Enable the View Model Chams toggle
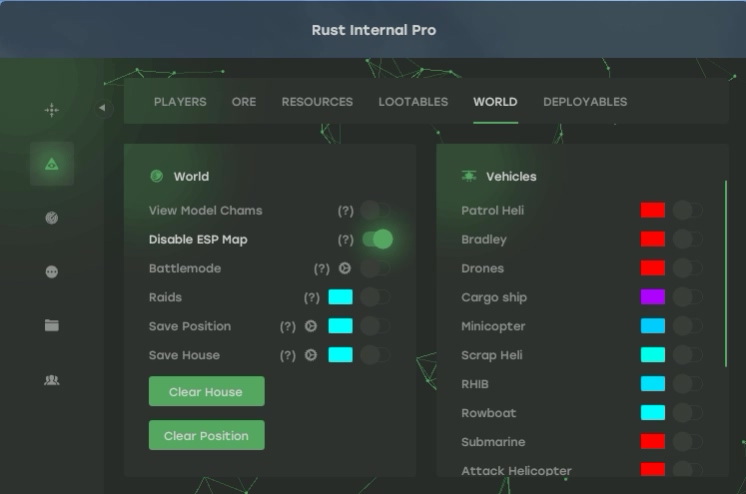This screenshot has height=494, width=746. (377, 211)
